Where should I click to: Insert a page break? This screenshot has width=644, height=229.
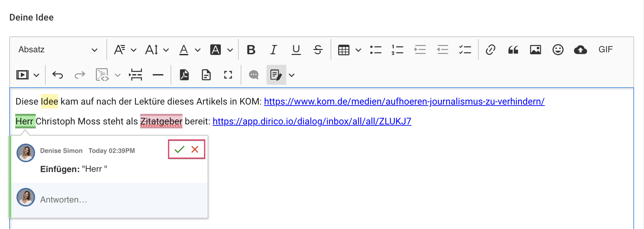136,75
